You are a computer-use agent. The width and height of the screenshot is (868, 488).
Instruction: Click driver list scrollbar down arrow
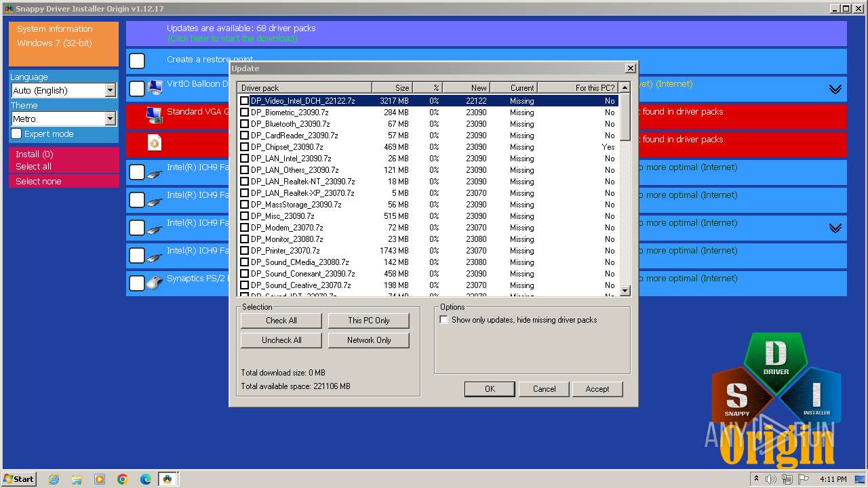point(625,291)
